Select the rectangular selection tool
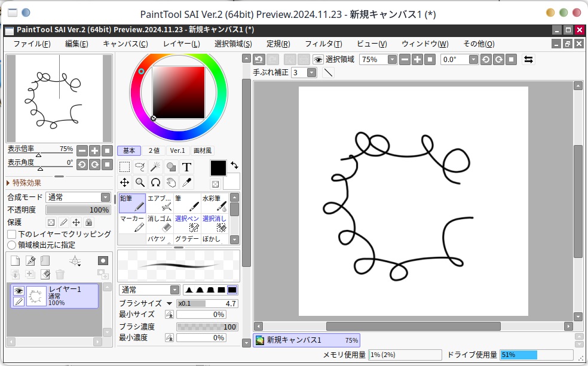Viewport: 588px width, 366px height. [124, 167]
